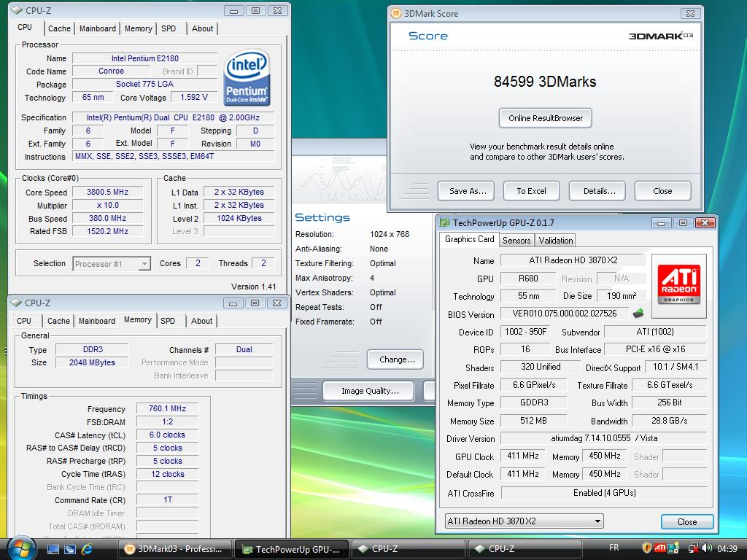This screenshot has height=560, width=747.
Task: Switch to 3DMark03 taskbar button
Action: pyautogui.click(x=174, y=550)
